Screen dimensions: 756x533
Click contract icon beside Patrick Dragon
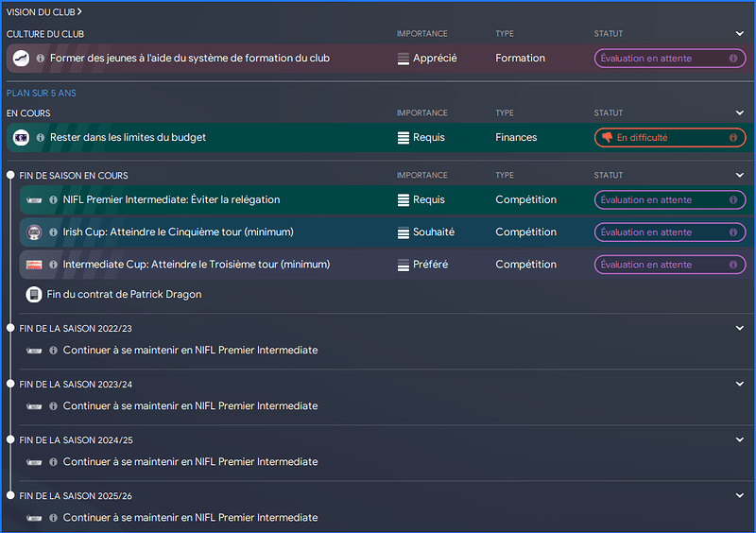(34, 294)
